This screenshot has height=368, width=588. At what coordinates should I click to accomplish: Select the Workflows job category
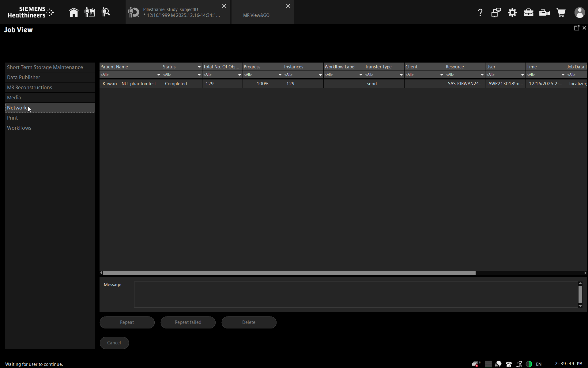(x=50, y=128)
